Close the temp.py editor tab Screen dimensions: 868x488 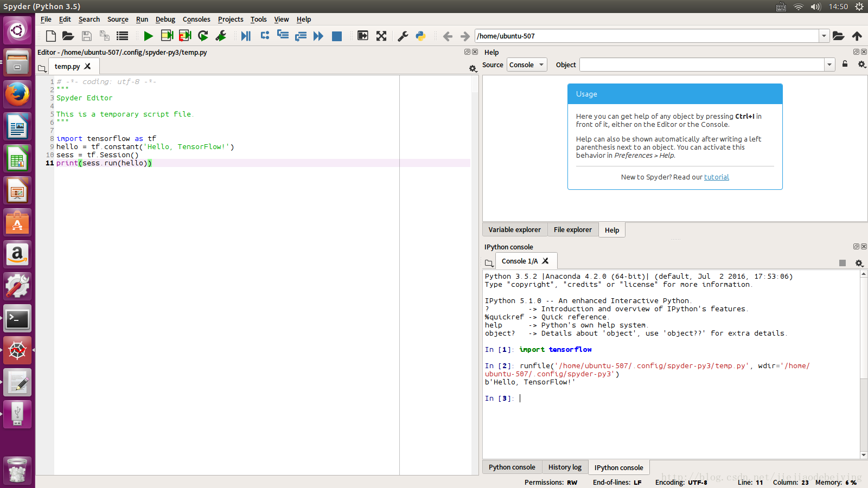pos(87,66)
